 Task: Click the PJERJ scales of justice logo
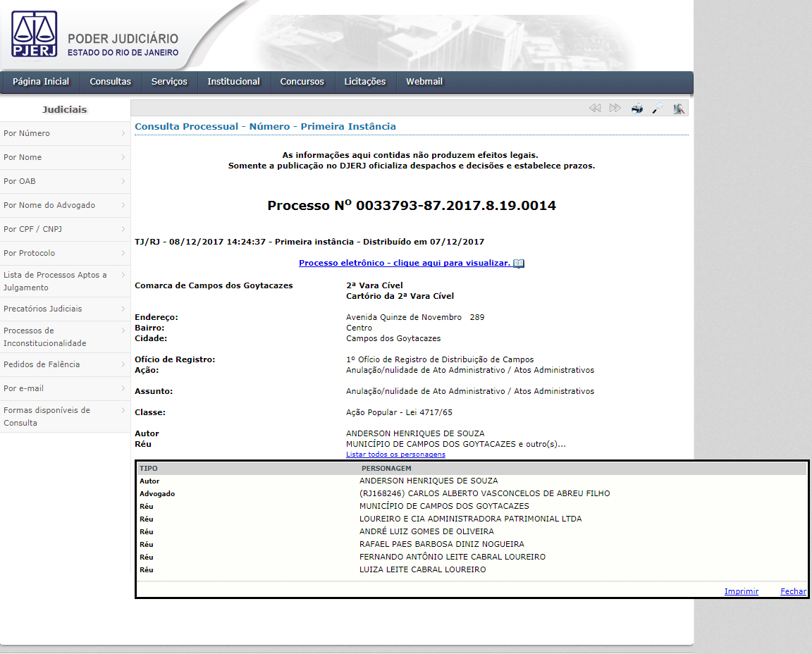click(34, 32)
